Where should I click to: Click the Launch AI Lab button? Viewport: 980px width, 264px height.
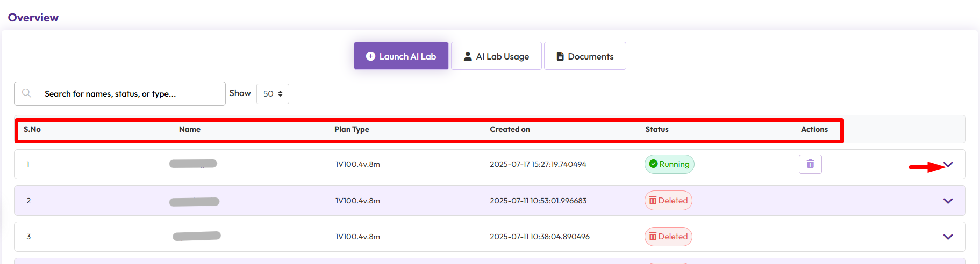(401, 56)
